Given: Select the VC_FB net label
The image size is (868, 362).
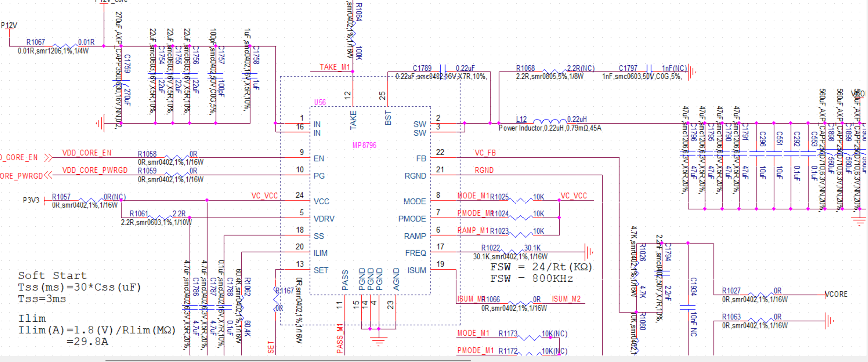Looking at the screenshot, I should point(485,153).
